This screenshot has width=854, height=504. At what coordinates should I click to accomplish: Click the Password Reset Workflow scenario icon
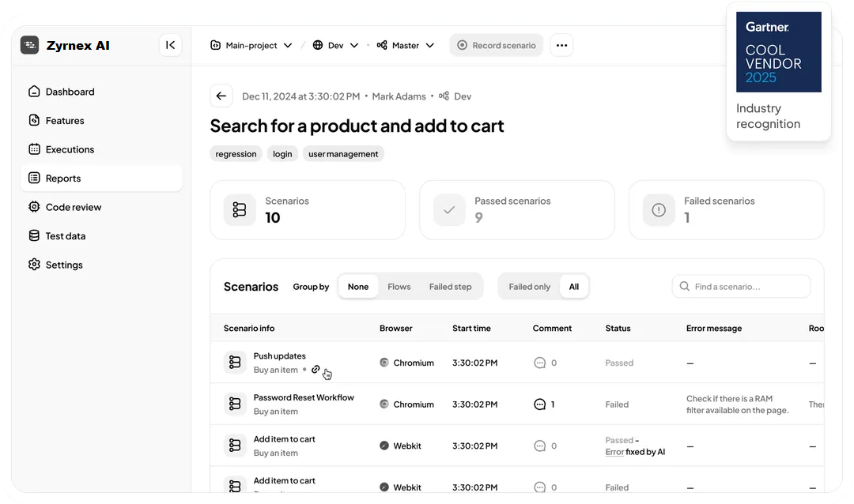coord(235,404)
